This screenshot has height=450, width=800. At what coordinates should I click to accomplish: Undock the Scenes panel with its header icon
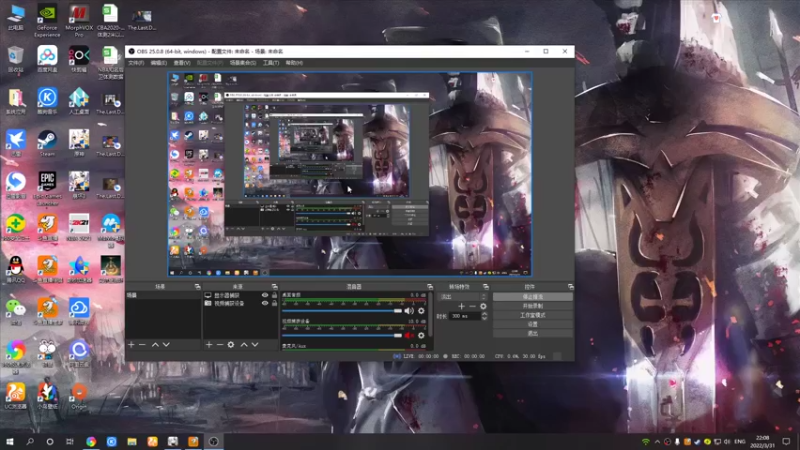pyautogui.click(x=197, y=287)
